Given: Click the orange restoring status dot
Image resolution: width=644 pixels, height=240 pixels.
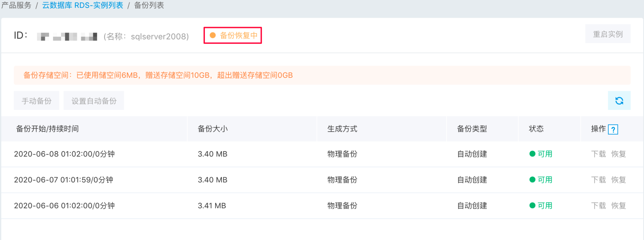Looking at the screenshot, I should tap(213, 35).
